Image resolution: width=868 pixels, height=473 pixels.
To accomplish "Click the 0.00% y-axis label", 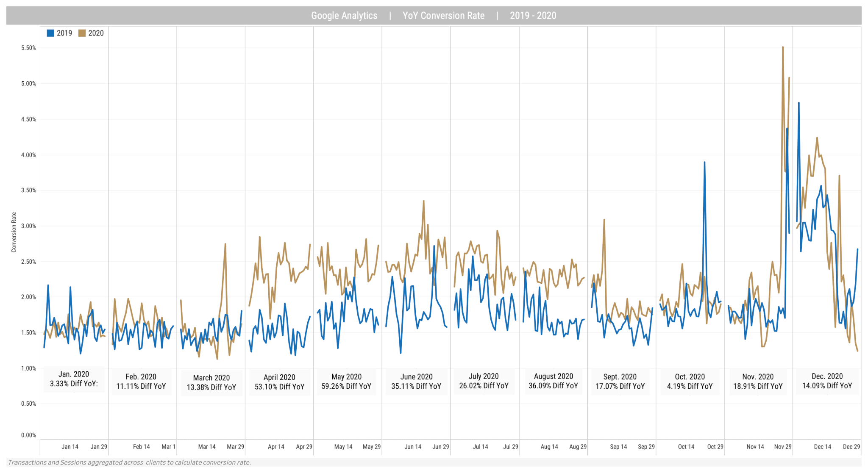I will [29, 435].
